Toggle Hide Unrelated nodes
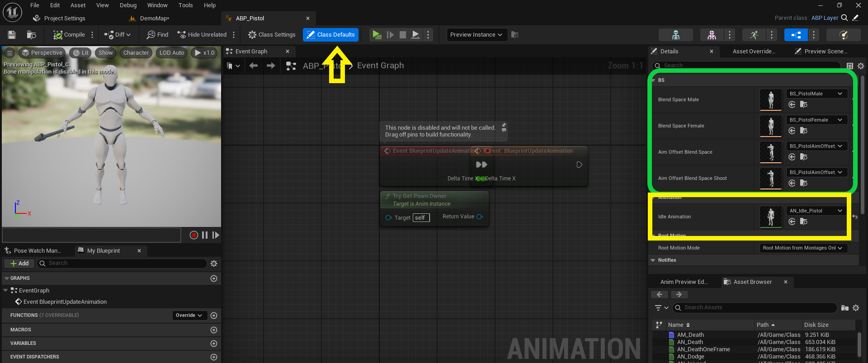The height and width of the screenshot is (363, 868). coord(202,35)
